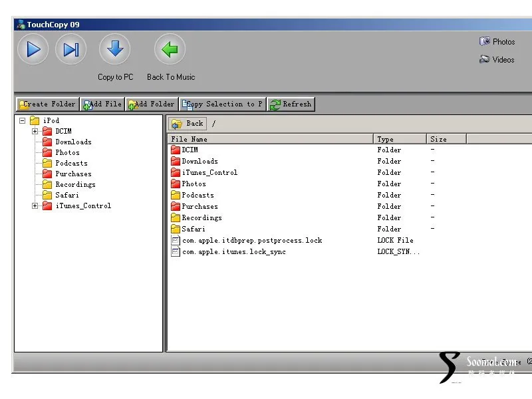
Task: Select the Downloads name in file list
Action: pyautogui.click(x=200, y=161)
